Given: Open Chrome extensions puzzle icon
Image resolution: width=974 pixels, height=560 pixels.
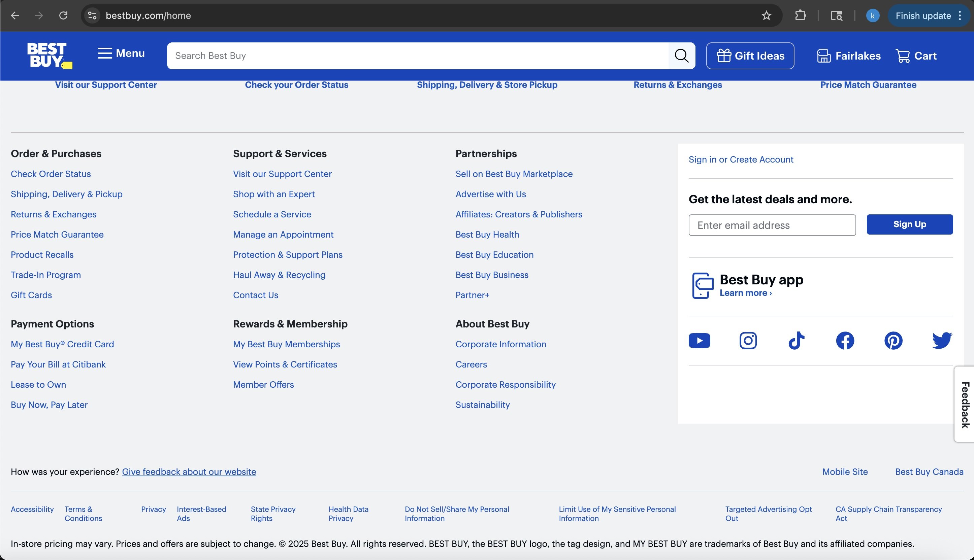Looking at the screenshot, I should pos(800,15).
